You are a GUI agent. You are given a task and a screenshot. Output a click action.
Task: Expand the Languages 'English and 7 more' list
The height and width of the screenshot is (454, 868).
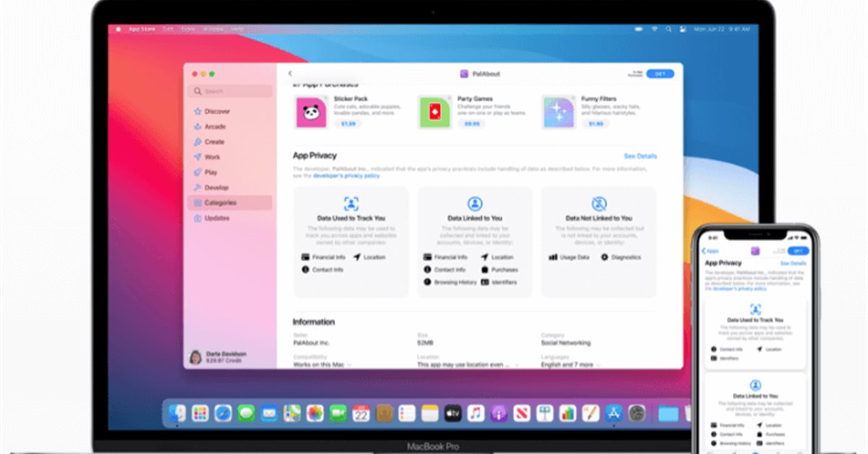(598, 365)
